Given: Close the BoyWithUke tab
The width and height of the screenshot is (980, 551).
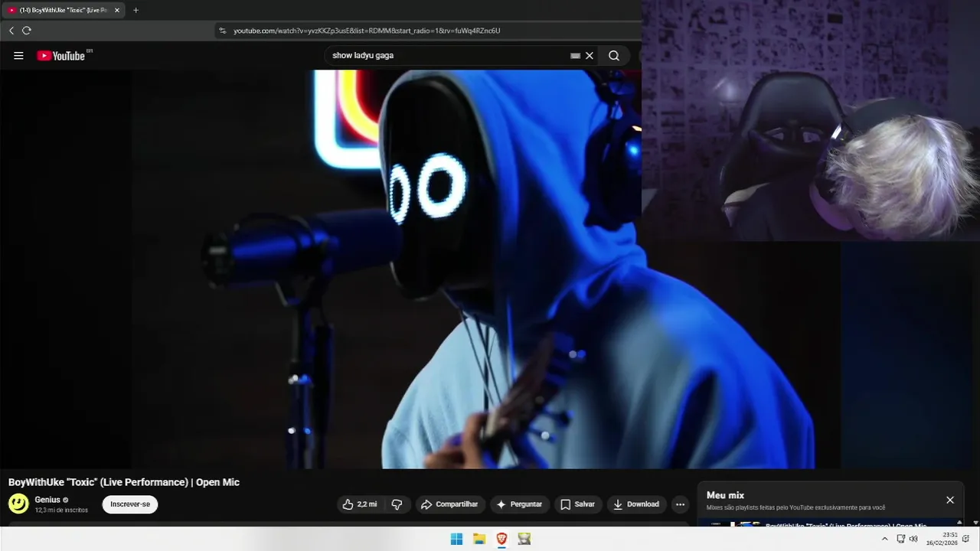Looking at the screenshot, I should pos(117,10).
